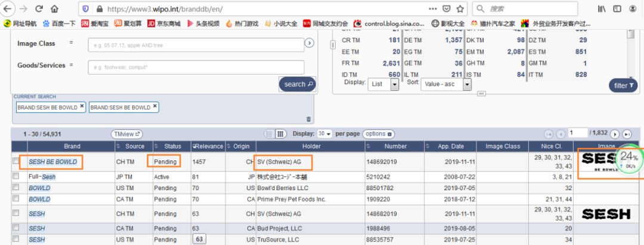Click the Holder column header
This screenshot has width=644, height=245.
311,146
